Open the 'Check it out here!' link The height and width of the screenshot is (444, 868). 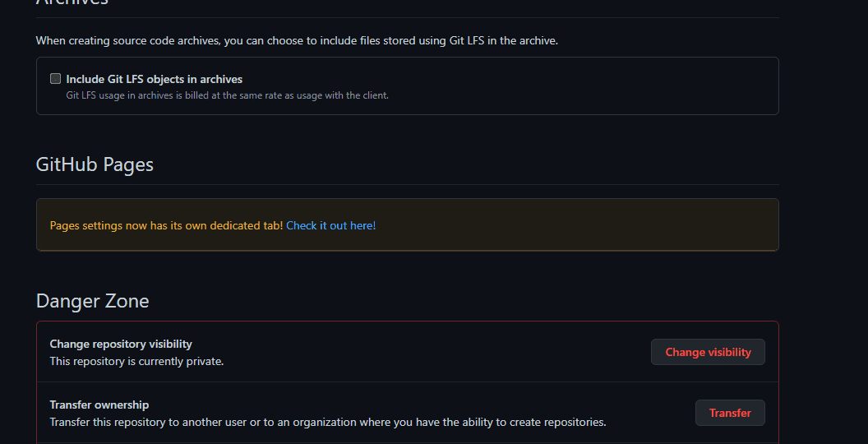pos(331,225)
